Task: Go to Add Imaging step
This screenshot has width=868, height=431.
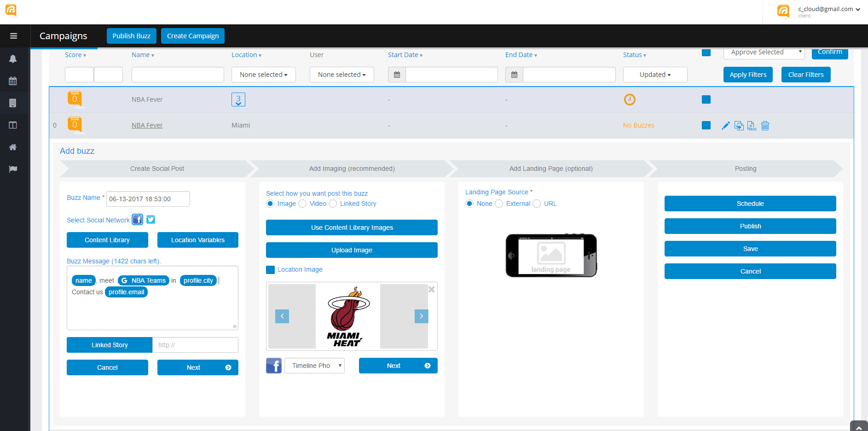Action: coord(352,169)
